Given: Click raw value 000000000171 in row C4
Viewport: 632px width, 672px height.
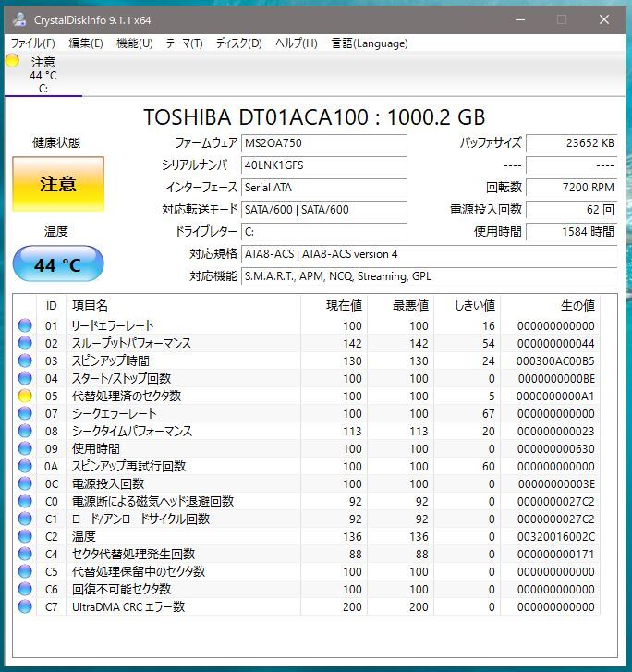Looking at the screenshot, I should [555, 555].
